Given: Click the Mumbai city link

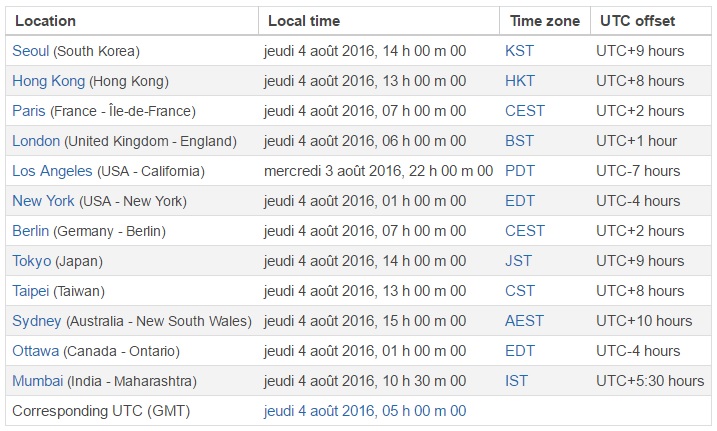Looking at the screenshot, I should (x=37, y=381).
